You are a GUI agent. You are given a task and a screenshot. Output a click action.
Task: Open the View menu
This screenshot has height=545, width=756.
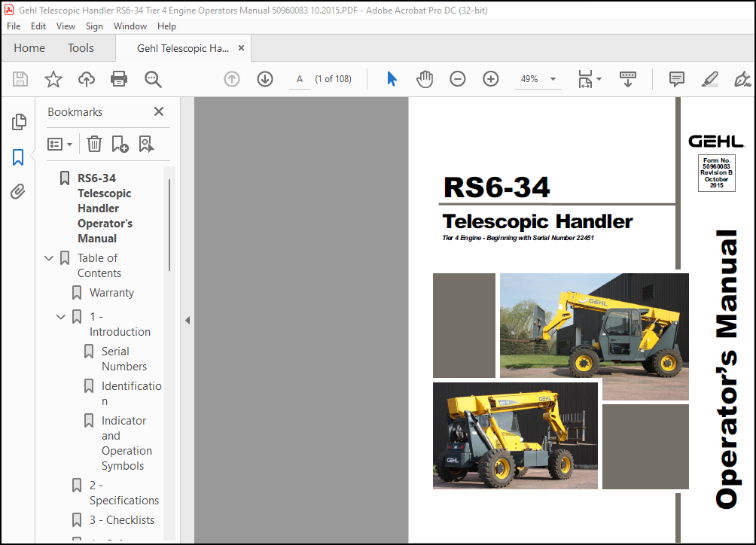[66, 26]
